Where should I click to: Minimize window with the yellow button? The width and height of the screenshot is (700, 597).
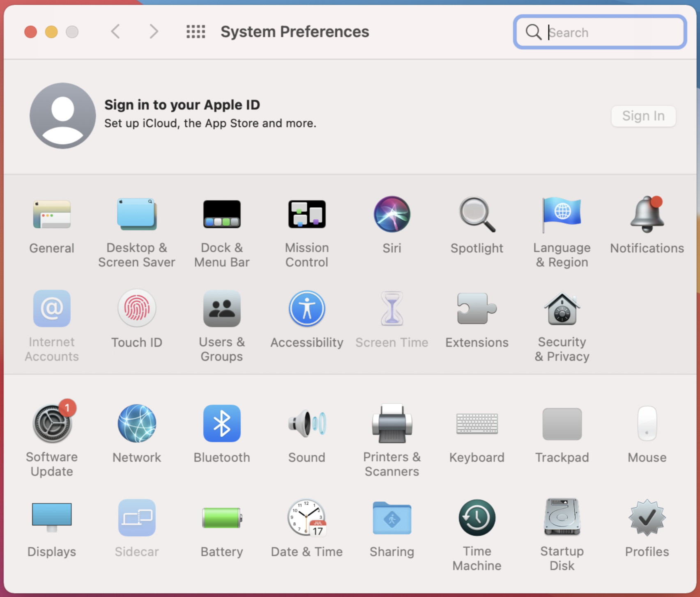51,32
